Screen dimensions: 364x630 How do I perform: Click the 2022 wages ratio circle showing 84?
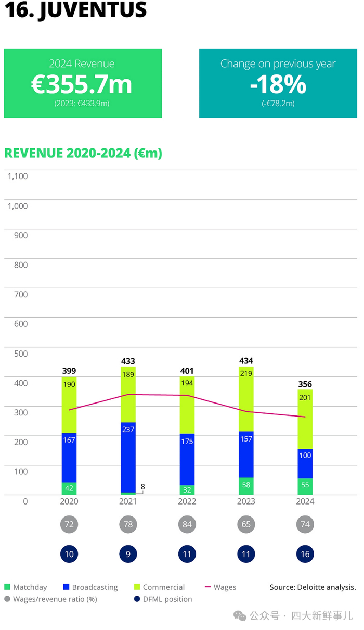point(187,524)
